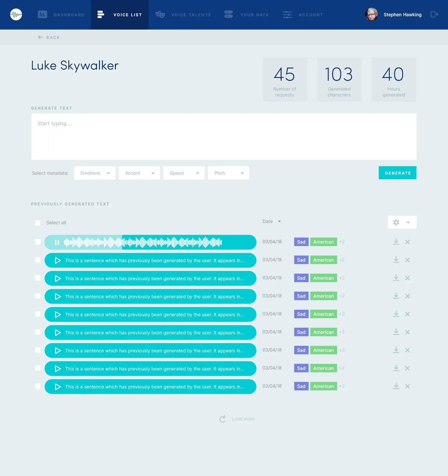Check the sixth row checkbox

(x=38, y=332)
